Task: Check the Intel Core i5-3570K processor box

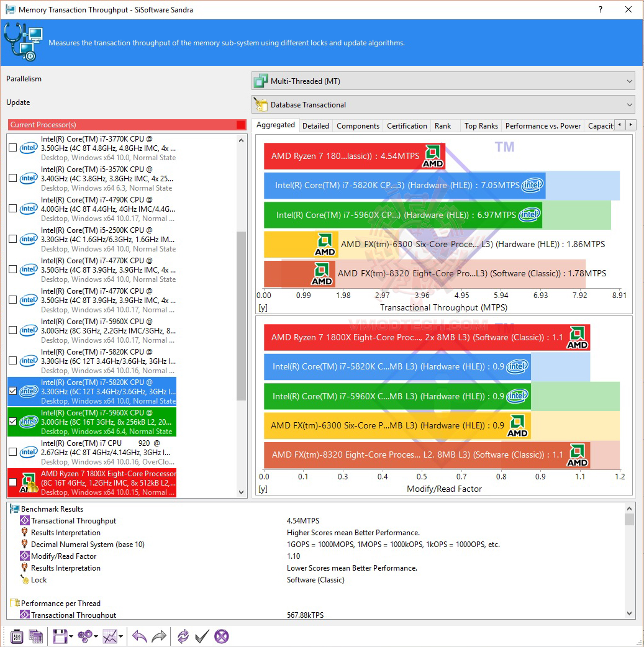Action: (13, 178)
